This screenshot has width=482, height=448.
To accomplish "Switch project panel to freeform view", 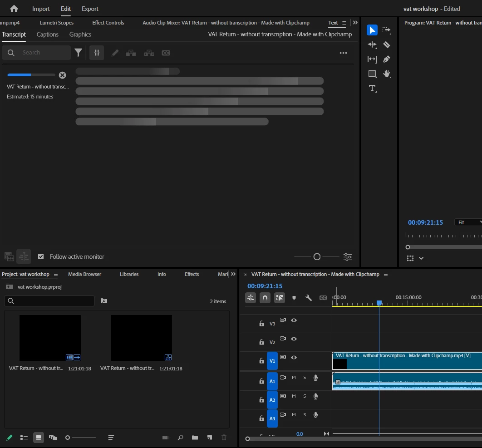I will click(x=53, y=437).
